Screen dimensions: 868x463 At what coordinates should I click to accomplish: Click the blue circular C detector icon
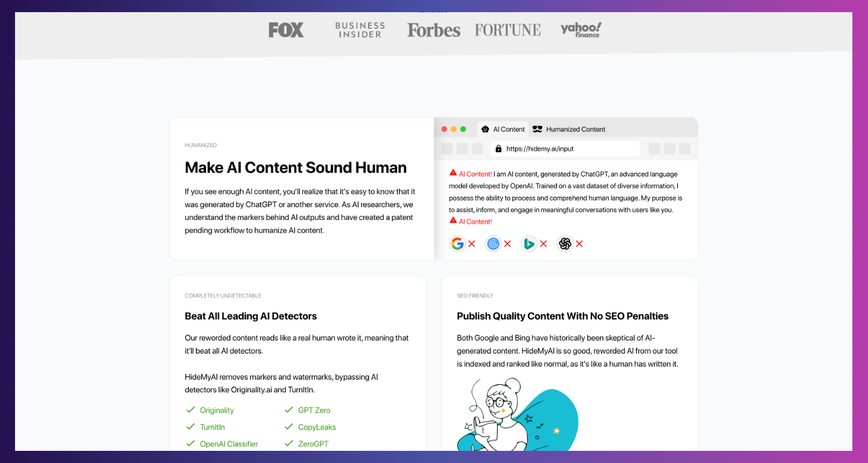[494, 244]
